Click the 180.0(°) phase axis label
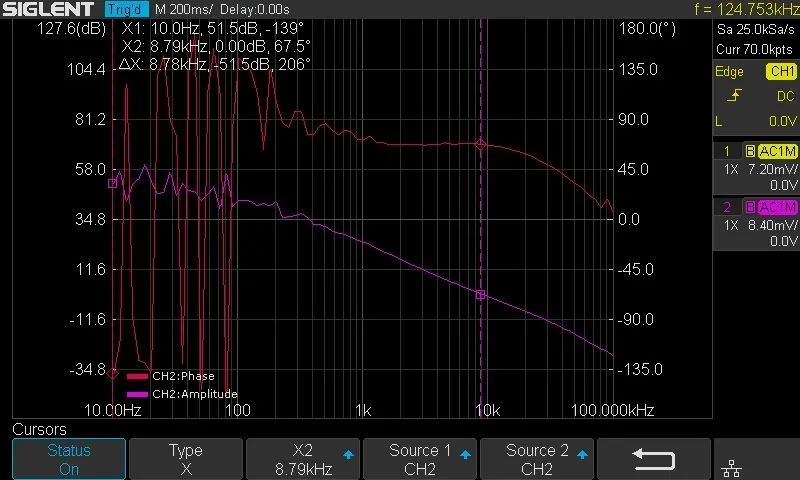The width and height of the screenshot is (800, 480). click(647, 29)
